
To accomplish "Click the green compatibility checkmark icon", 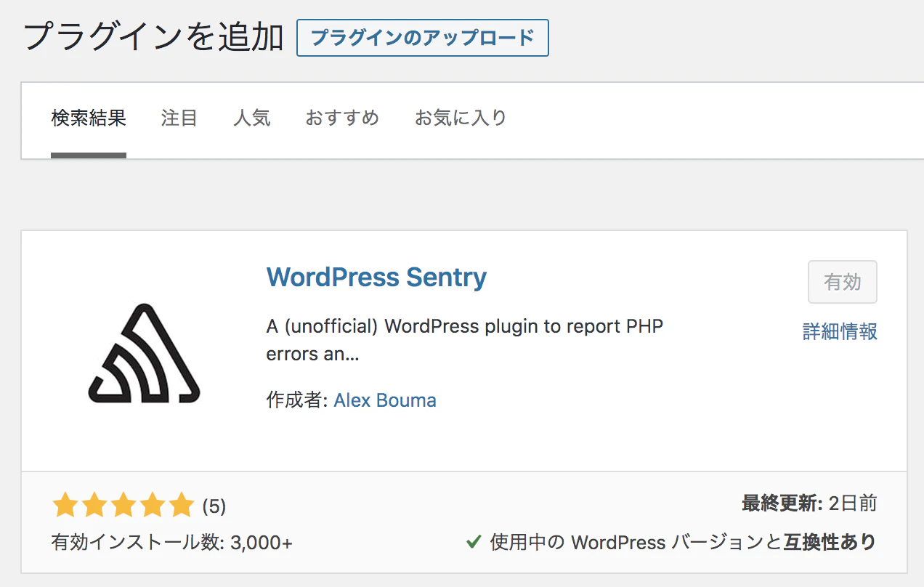I will 474,541.
